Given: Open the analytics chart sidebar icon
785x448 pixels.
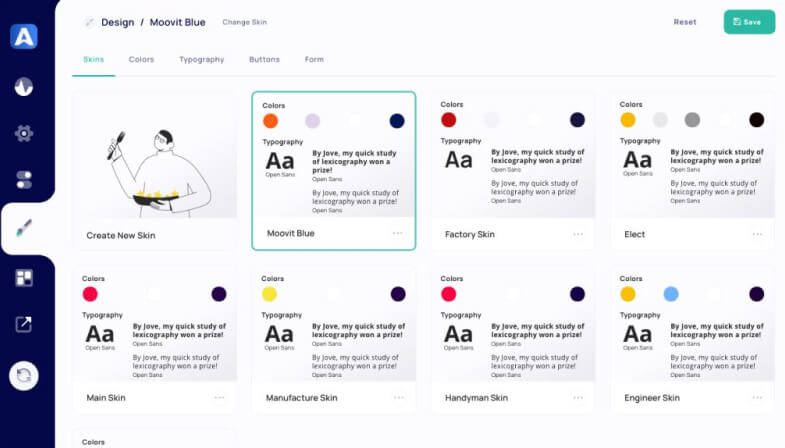Looking at the screenshot, I should click(x=24, y=86).
